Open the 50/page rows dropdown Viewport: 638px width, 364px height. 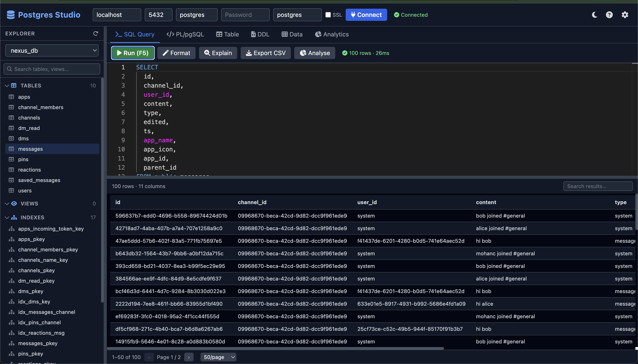tap(218, 357)
